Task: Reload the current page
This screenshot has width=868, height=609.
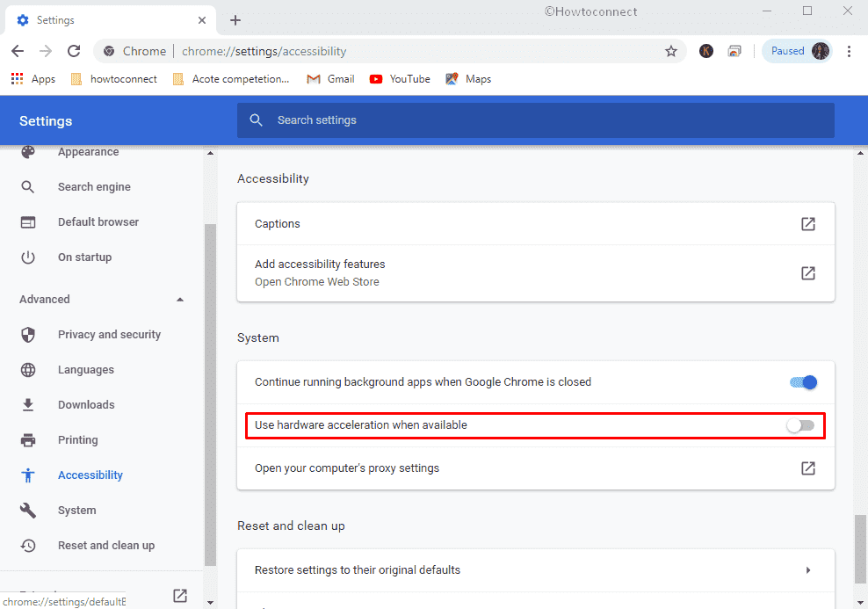Action: click(x=74, y=52)
